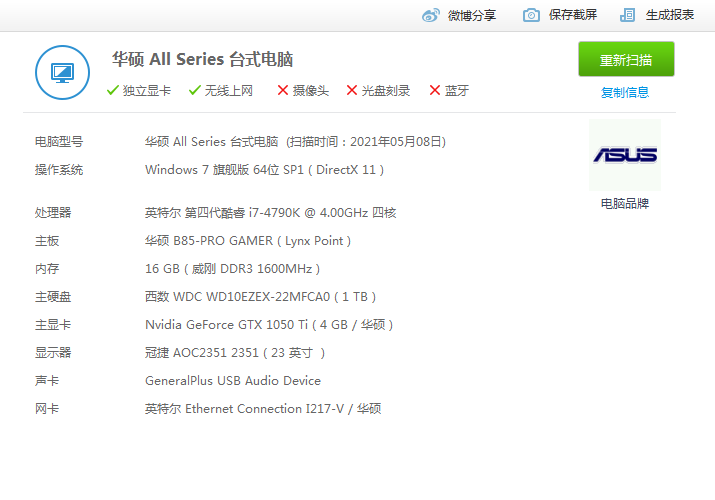Click the title 华硕 All Series 台式电脑

tap(202, 59)
